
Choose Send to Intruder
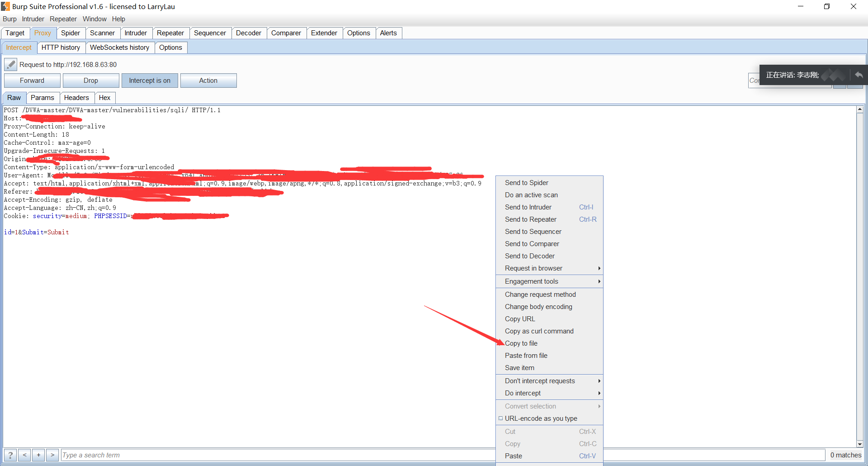tap(549, 207)
